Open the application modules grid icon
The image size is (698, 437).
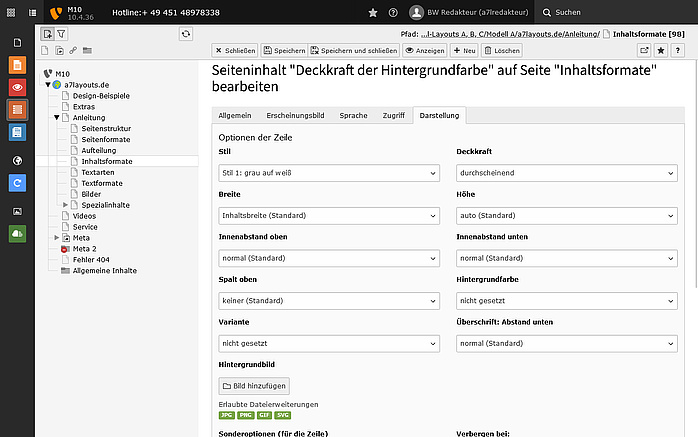coord(11,12)
